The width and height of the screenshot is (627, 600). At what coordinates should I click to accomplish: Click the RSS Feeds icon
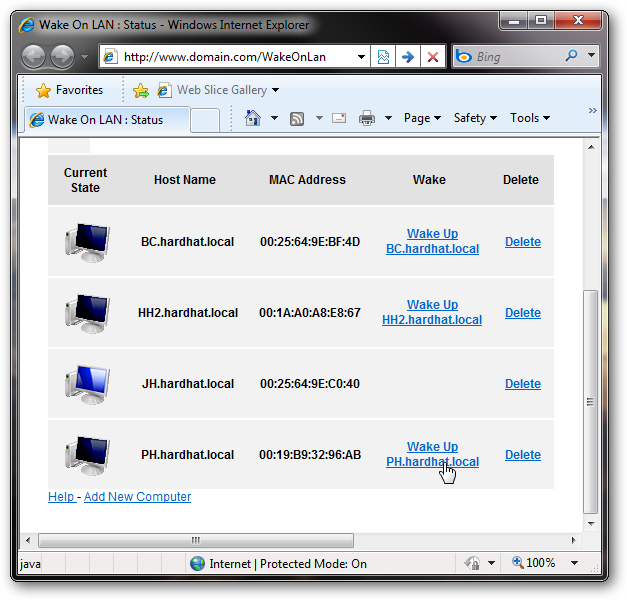coord(297,119)
